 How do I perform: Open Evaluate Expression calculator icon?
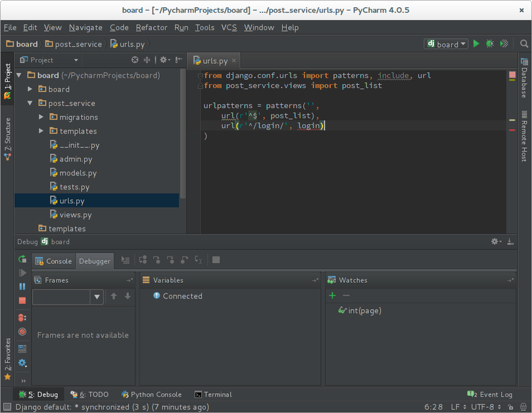tap(216, 260)
